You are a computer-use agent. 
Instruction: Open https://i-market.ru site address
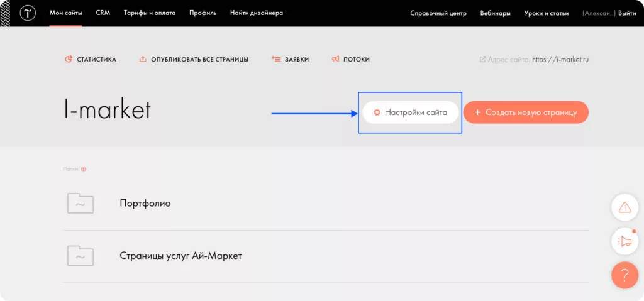[560, 60]
